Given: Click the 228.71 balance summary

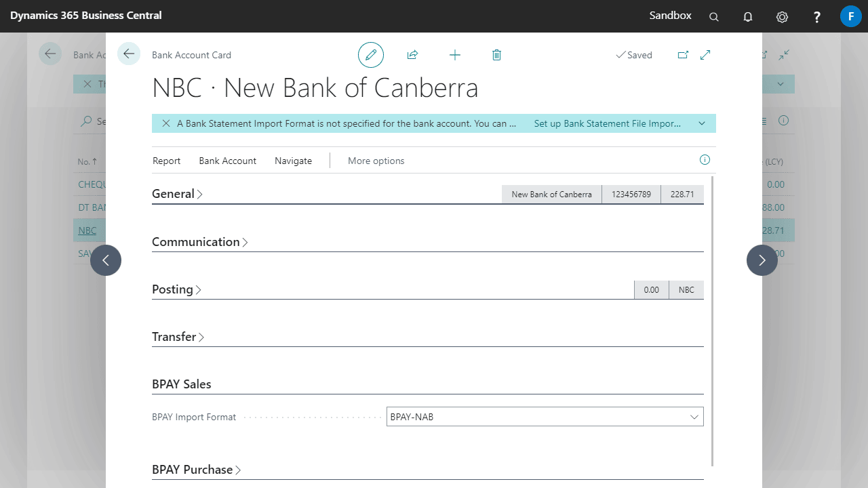Looking at the screenshot, I should pyautogui.click(x=682, y=195).
